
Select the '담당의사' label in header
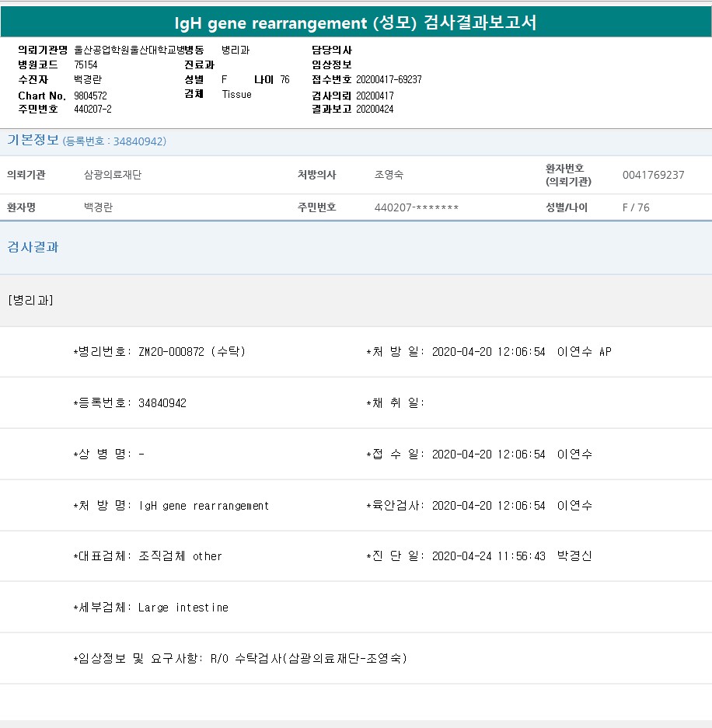point(332,51)
